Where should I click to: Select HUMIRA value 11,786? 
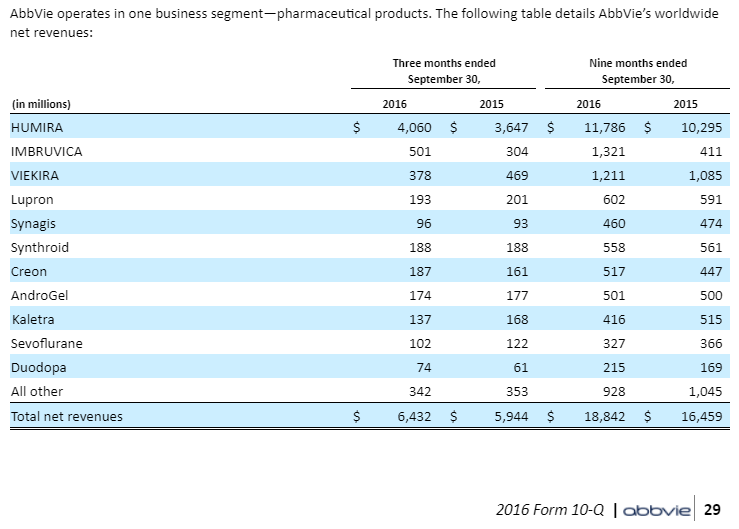(x=605, y=128)
